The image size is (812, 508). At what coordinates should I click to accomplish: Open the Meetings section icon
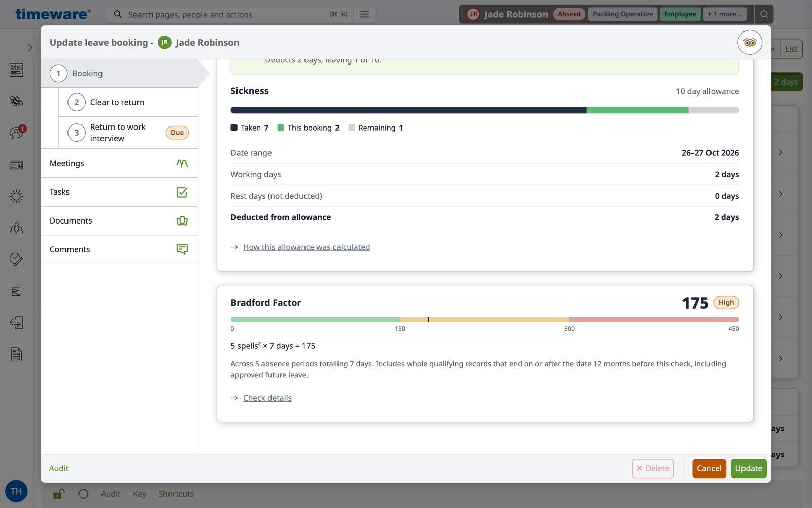click(x=182, y=163)
